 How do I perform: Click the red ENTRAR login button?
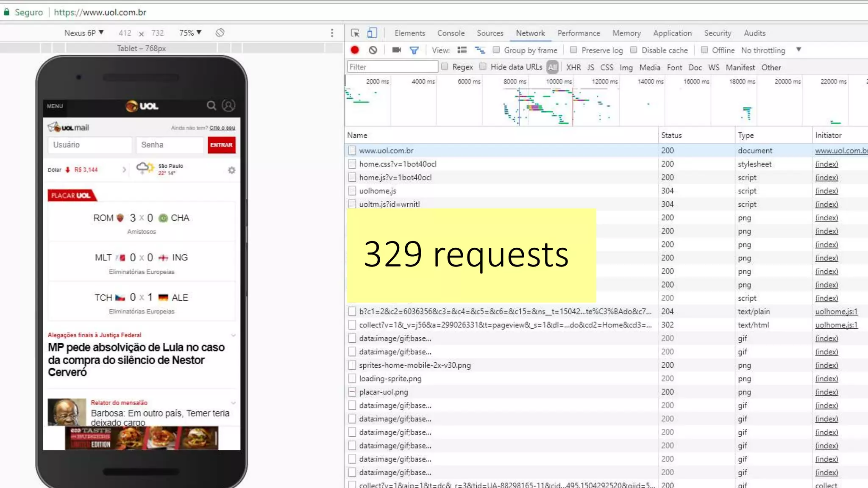(221, 145)
